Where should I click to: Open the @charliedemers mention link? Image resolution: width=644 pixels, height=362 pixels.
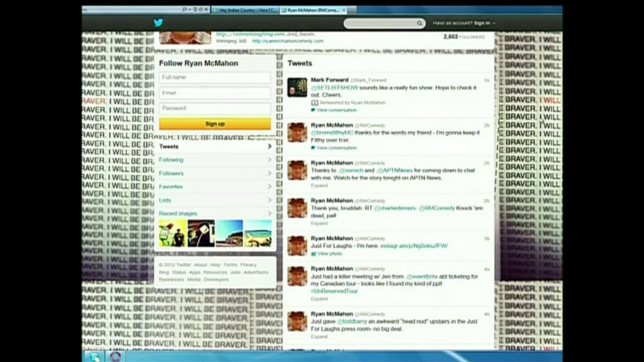click(x=395, y=208)
